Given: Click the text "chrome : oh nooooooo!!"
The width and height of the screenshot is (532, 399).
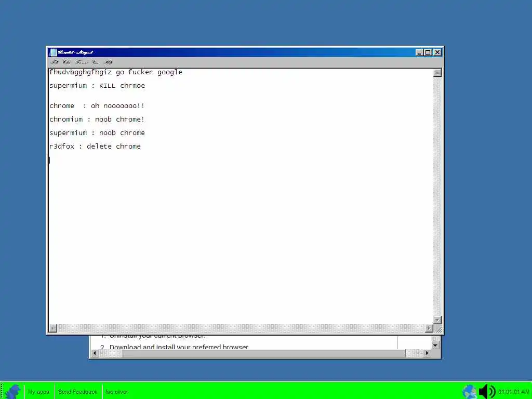Looking at the screenshot, I should [97, 106].
